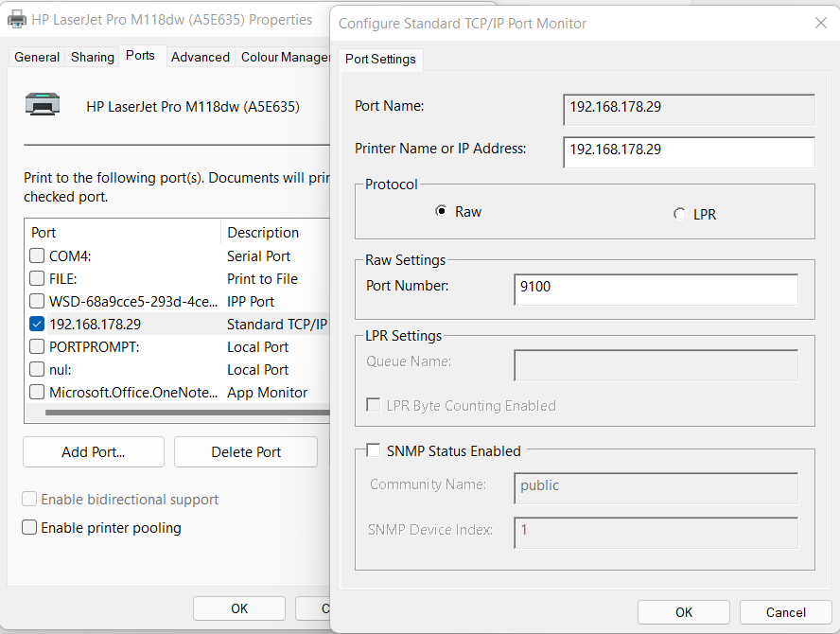Open the Sharing tab

(92, 57)
